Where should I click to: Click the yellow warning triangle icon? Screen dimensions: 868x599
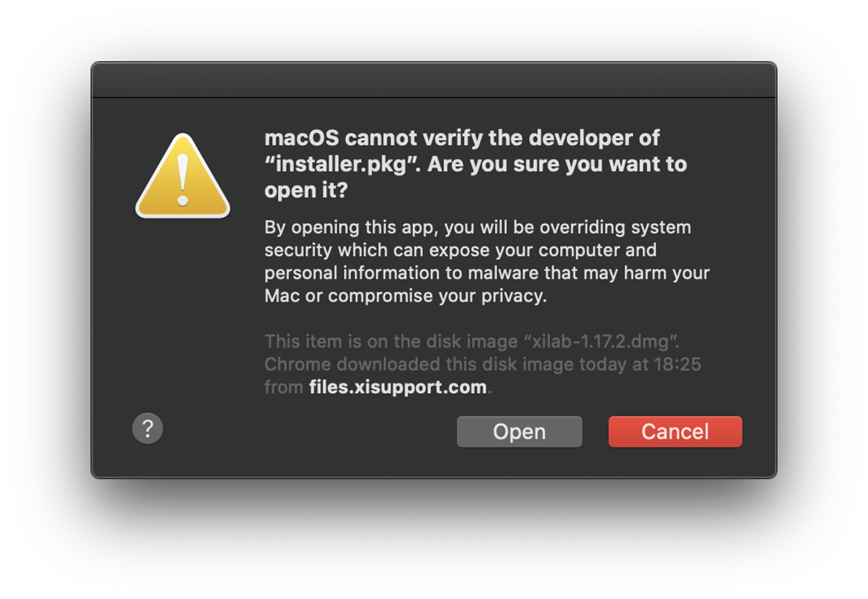pos(183,177)
